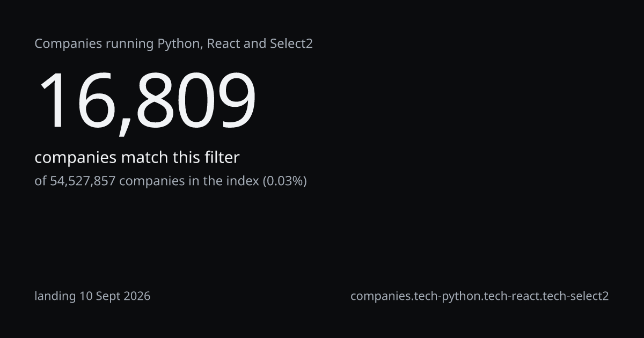
Task: Click the date "10 Sept 2026"
Action: point(115,296)
